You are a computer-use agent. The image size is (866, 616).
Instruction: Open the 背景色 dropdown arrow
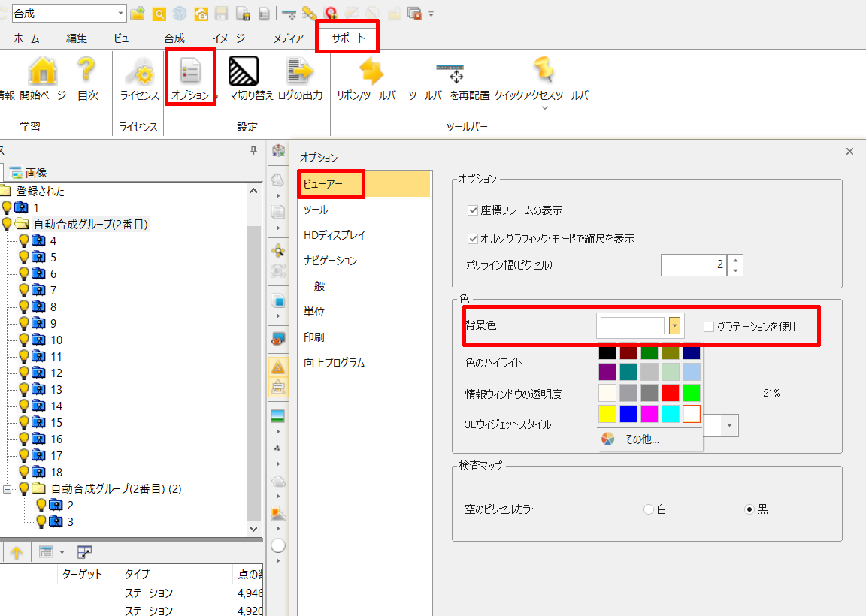(675, 325)
